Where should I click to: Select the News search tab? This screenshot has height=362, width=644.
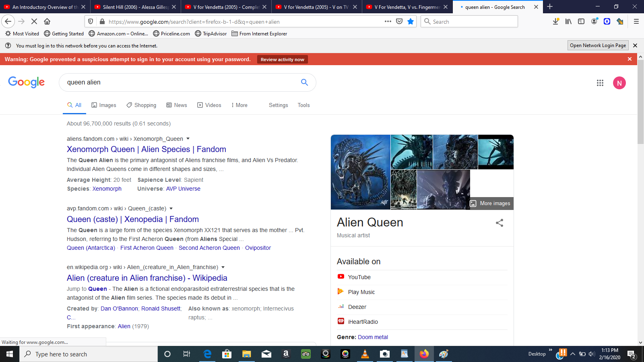point(177,105)
